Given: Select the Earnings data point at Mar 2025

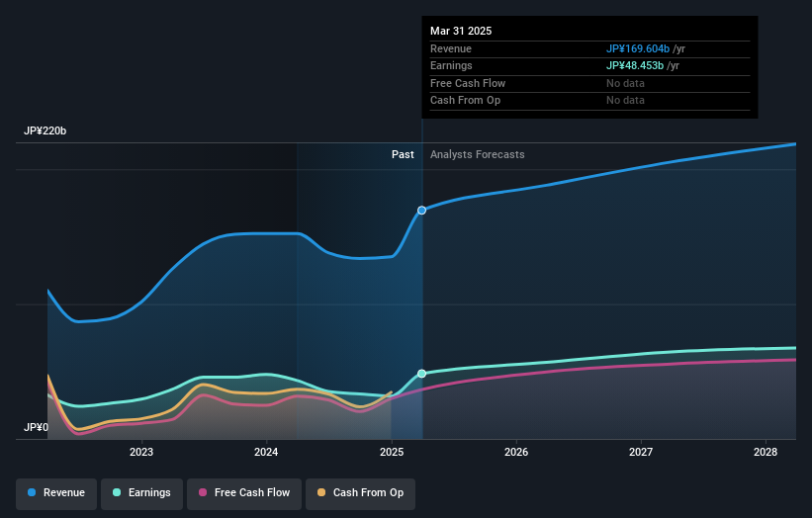Looking at the screenshot, I should 422,374.
